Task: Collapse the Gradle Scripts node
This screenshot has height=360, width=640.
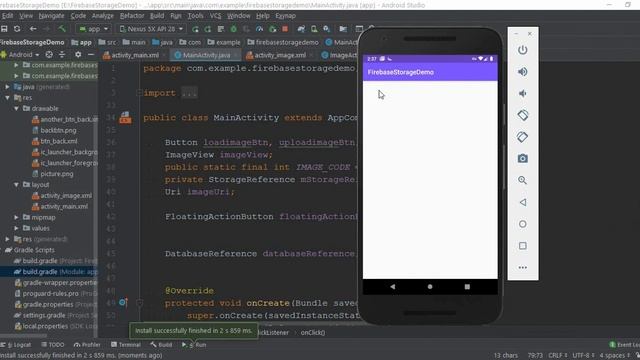Action: [x=1, y=250]
